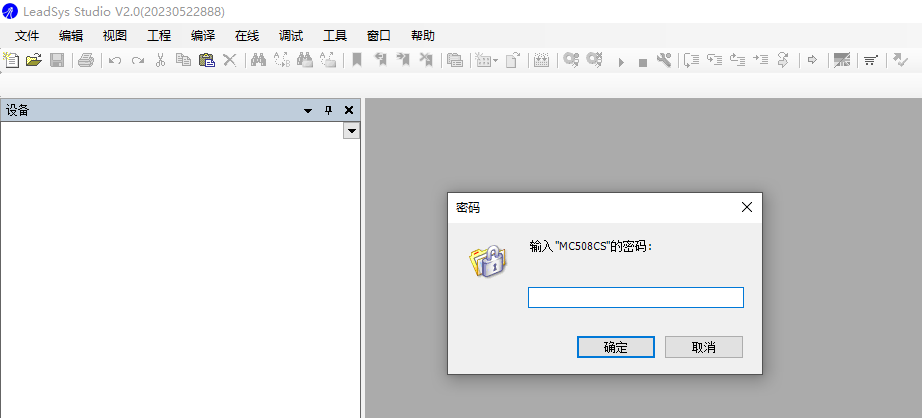Click the striped rectangle with diagonal slash icon
The width and height of the screenshot is (922, 418).
point(842,60)
